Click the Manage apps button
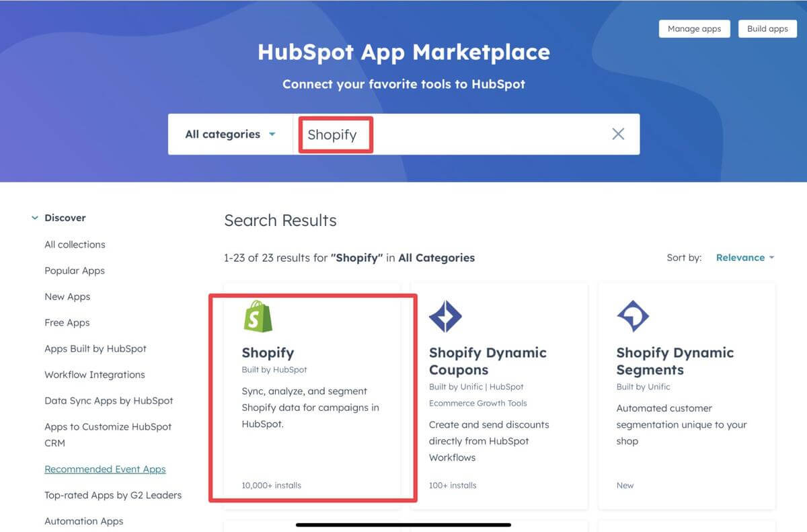Image resolution: width=807 pixels, height=532 pixels. [x=694, y=29]
